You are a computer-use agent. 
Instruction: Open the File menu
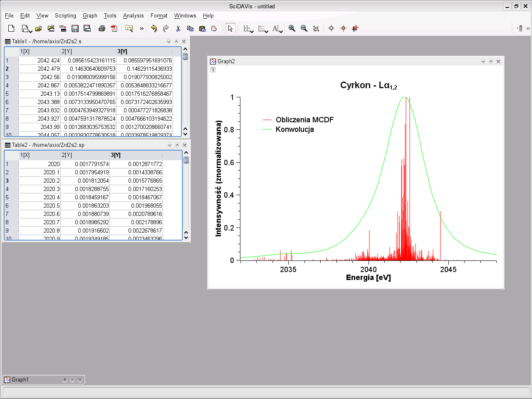coord(9,16)
